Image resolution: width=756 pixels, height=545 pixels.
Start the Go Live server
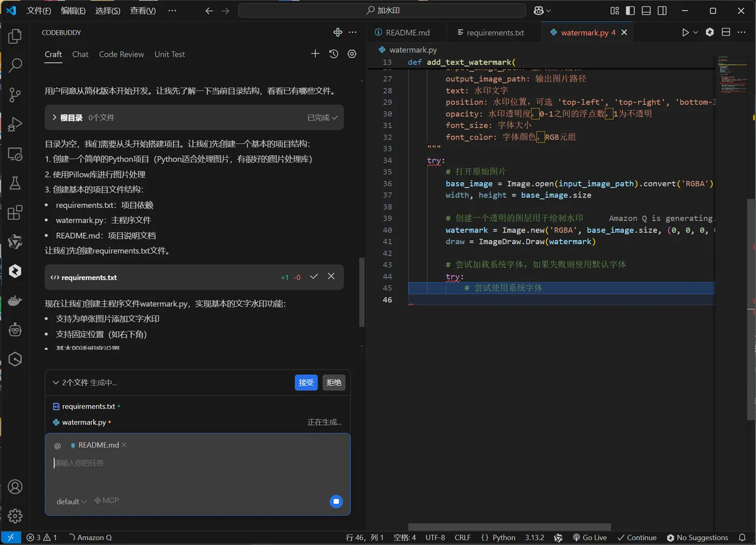click(590, 537)
